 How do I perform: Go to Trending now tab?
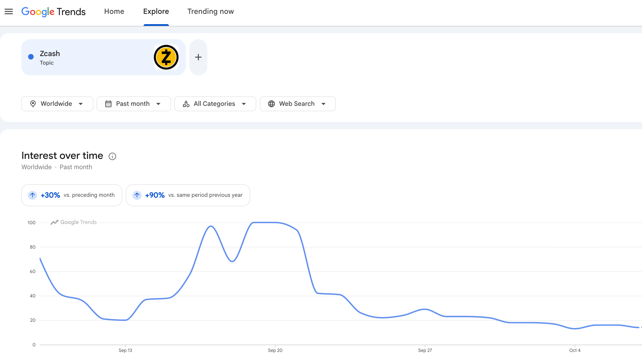coord(211,12)
